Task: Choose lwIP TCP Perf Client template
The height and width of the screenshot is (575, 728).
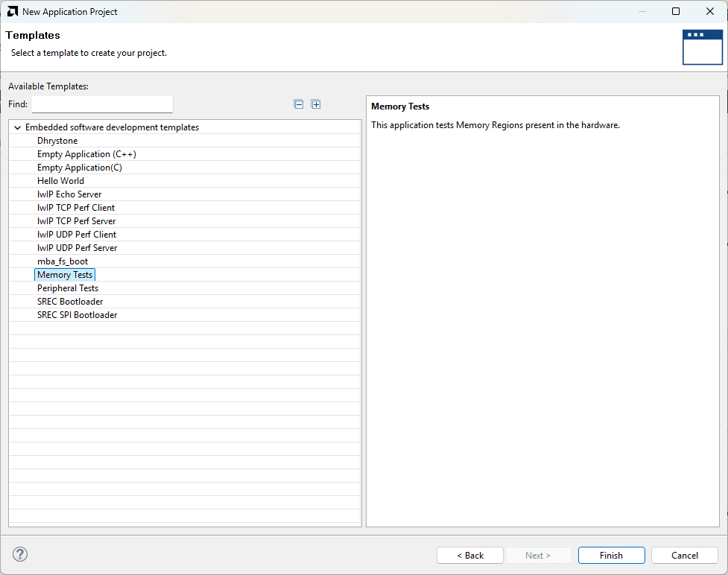Action: coord(76,208)
